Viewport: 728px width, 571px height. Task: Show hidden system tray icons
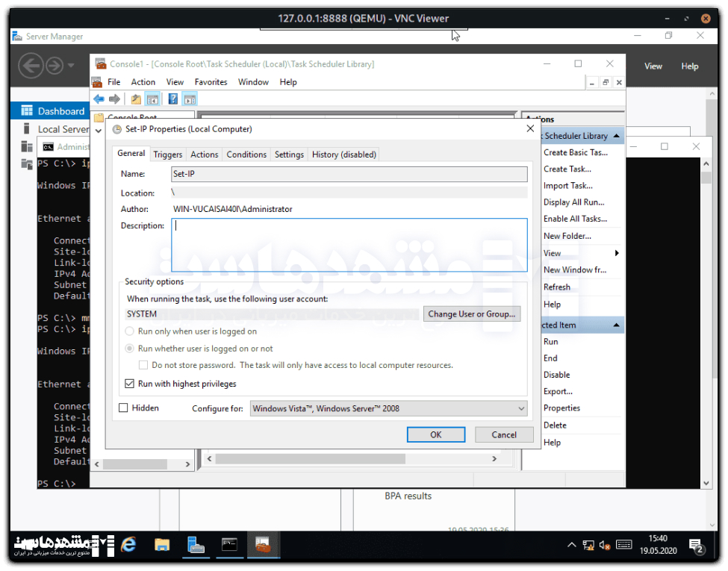tap(572, 546)
